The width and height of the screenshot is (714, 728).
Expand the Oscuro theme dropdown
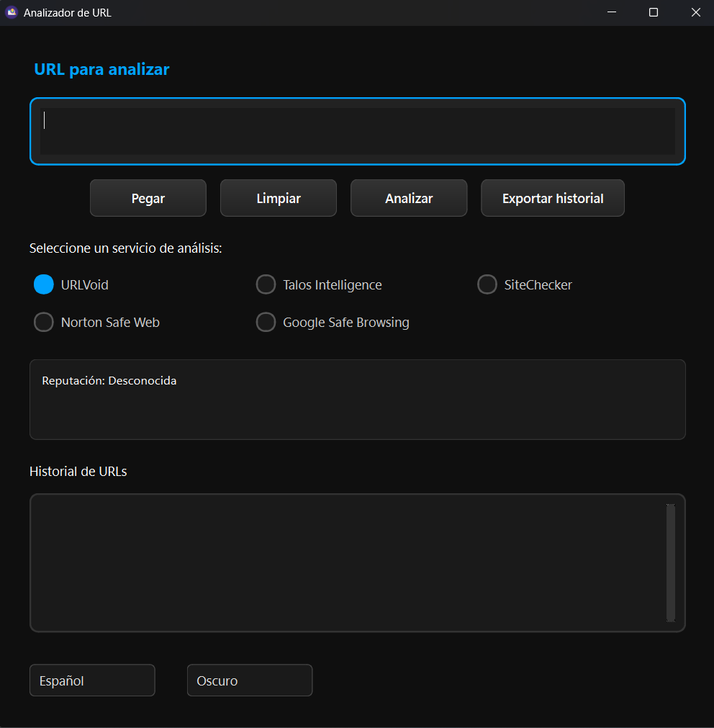[x=250, y=680]
